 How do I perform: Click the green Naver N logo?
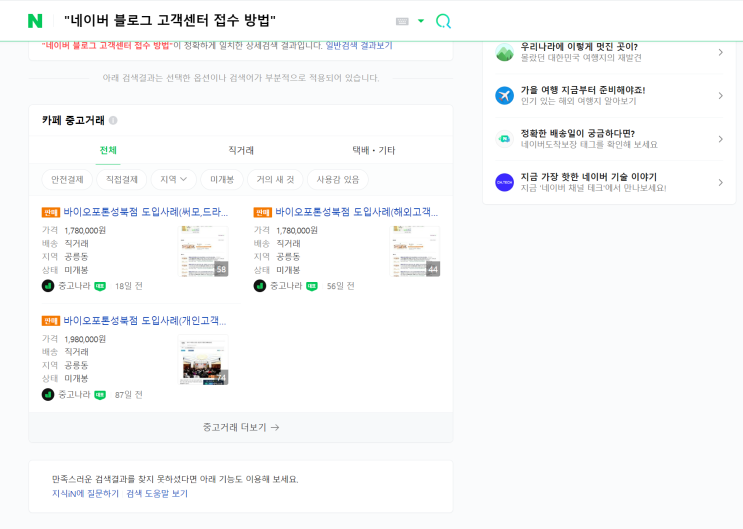pyautogui.click(x=35, y=21)
